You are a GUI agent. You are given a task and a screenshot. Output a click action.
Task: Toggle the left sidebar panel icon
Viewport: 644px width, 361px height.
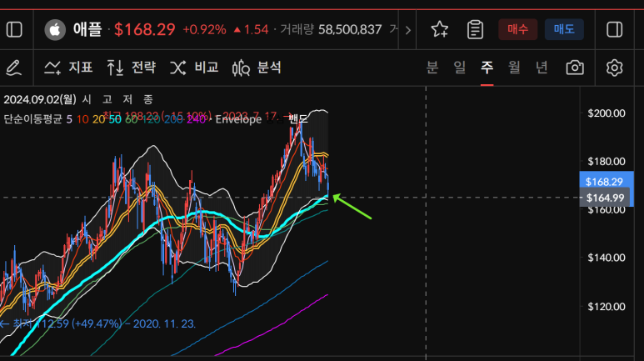pos(14,30)
